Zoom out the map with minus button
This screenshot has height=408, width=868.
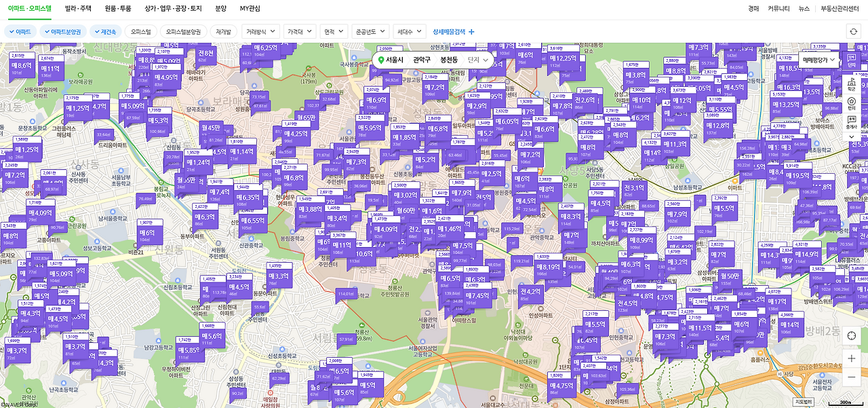pos(852,377)
